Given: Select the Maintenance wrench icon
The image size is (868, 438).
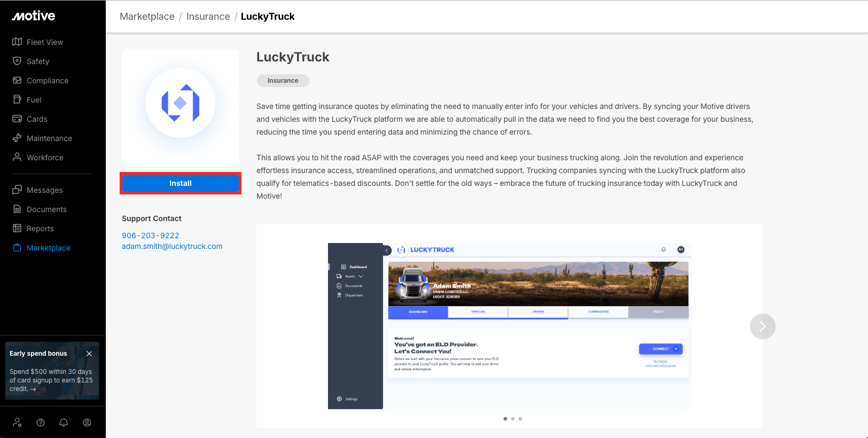Looking at the screenshot, I should [x=17, y=138].
